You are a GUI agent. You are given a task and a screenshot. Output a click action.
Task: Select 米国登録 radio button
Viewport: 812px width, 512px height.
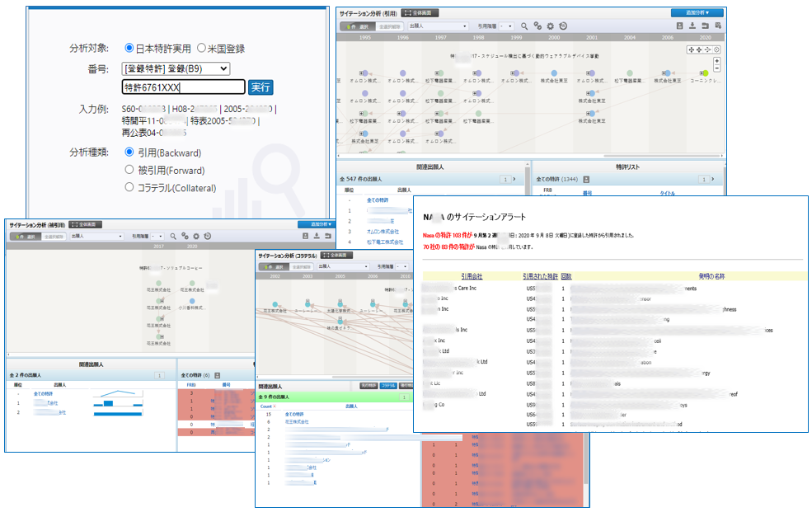pyautogui.click(x=202, y=49)
